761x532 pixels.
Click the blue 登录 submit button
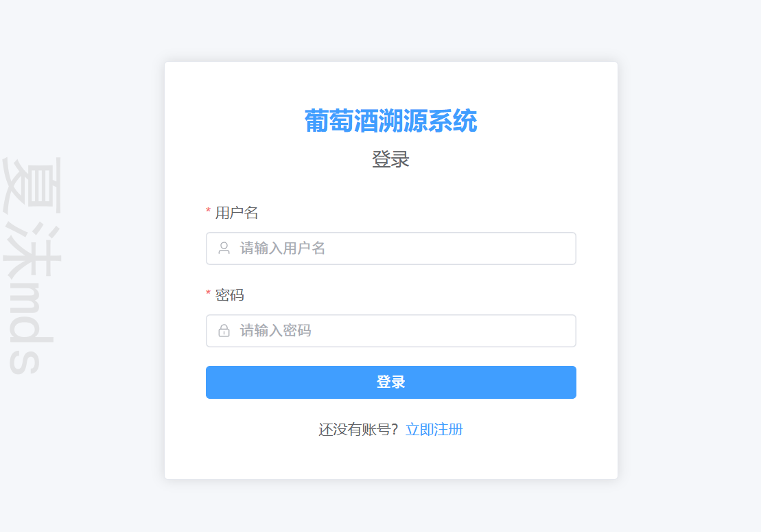(x=390, y=382)
